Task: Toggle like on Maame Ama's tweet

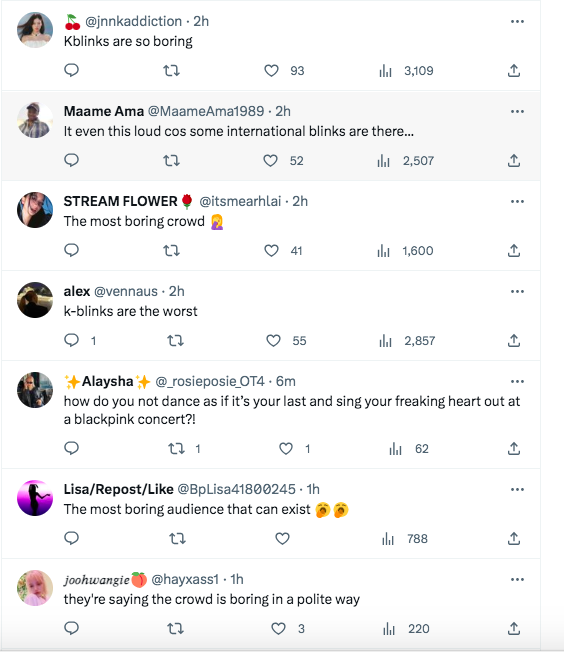Action: coord(270,161)
